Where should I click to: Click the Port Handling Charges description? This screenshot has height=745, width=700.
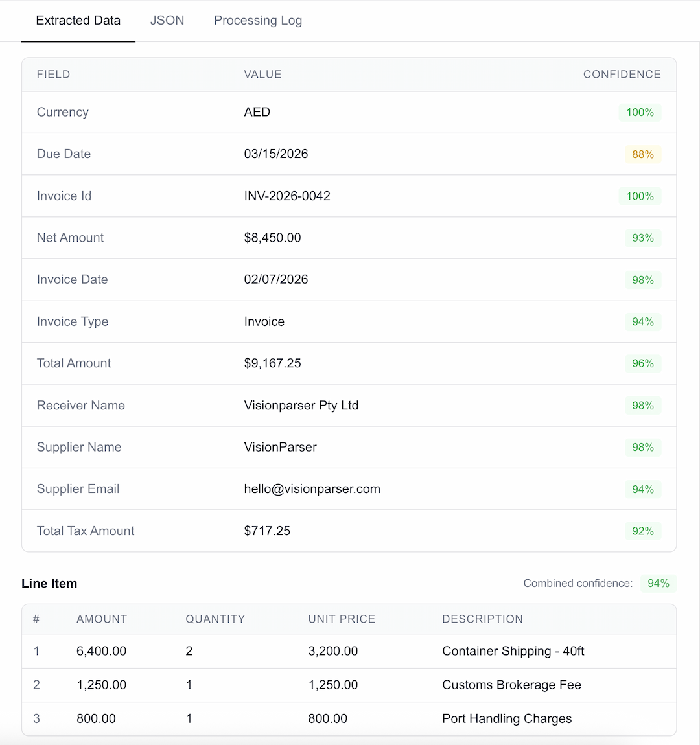click(507, 719)
